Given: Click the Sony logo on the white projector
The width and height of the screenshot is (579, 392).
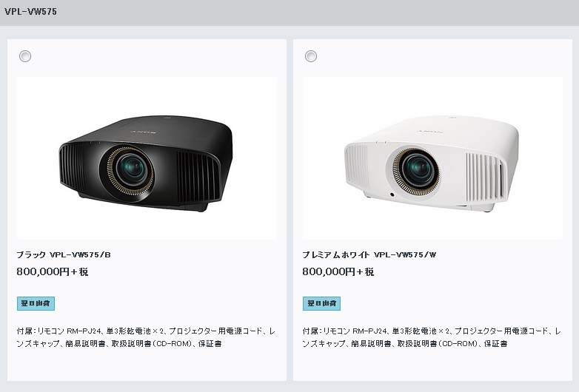Looking at the screenshot, I should pos(429,131).
